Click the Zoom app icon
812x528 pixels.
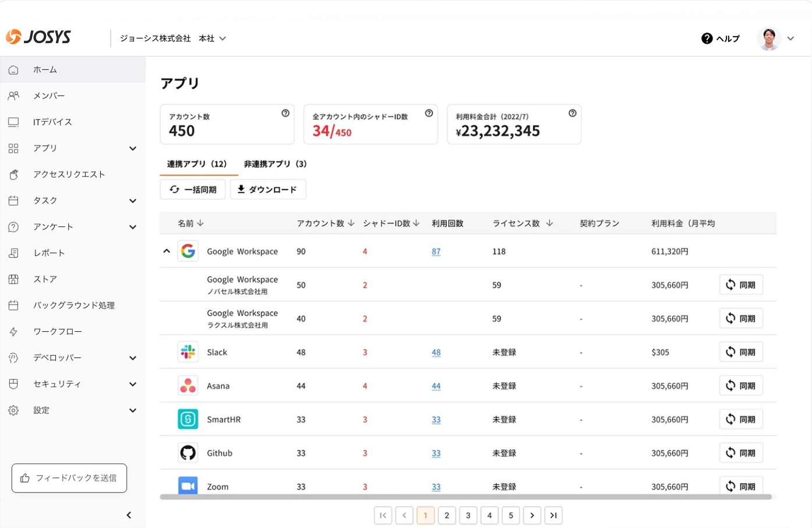coord(188,486)
